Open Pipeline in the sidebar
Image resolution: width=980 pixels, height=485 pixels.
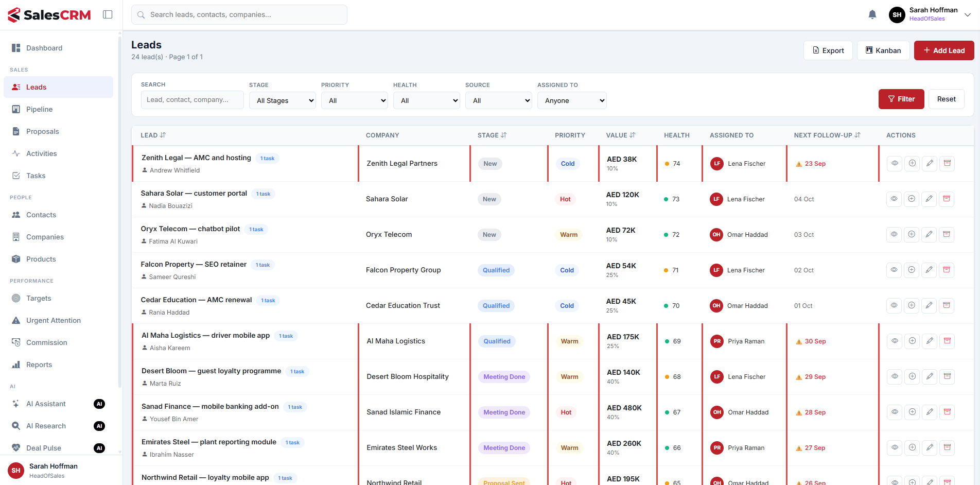coord(58,109)
